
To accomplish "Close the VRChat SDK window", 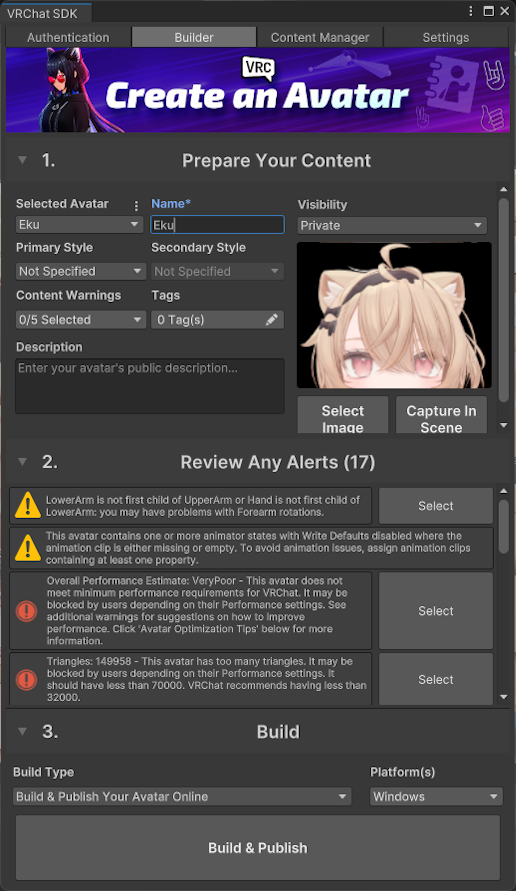I will (504, 11).
